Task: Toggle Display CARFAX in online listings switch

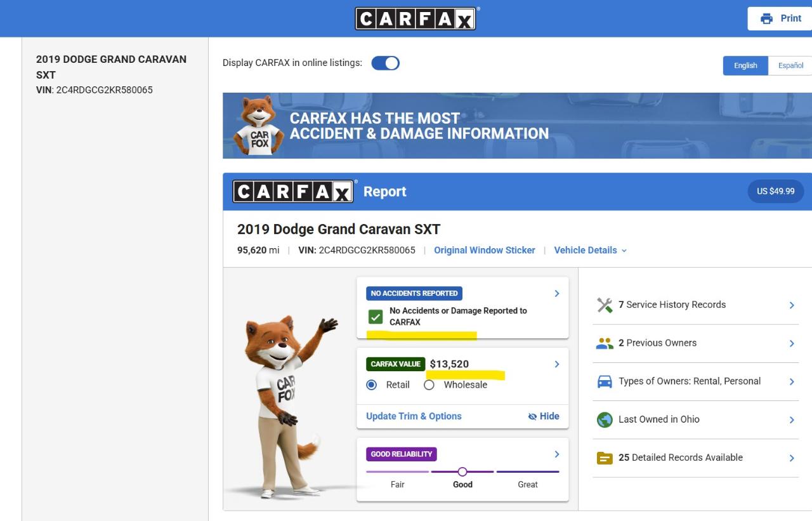Action: 385,63
